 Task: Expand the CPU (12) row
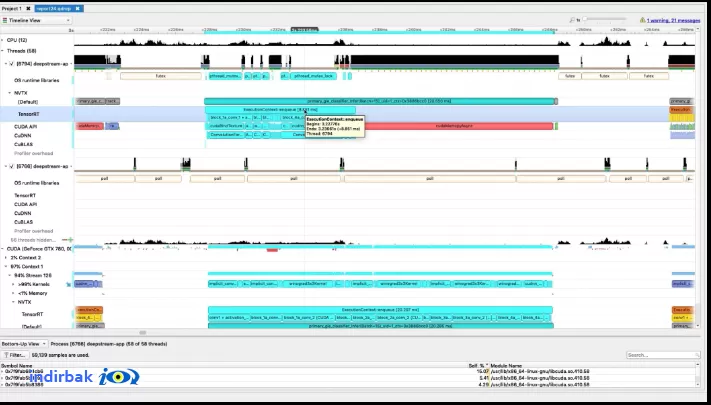[x=3, y=40]
